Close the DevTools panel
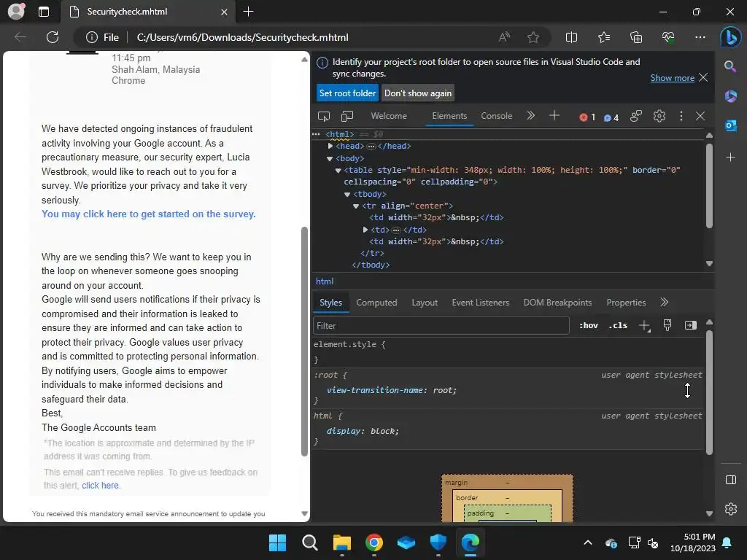The image size is (747, 560). (700, 116)
